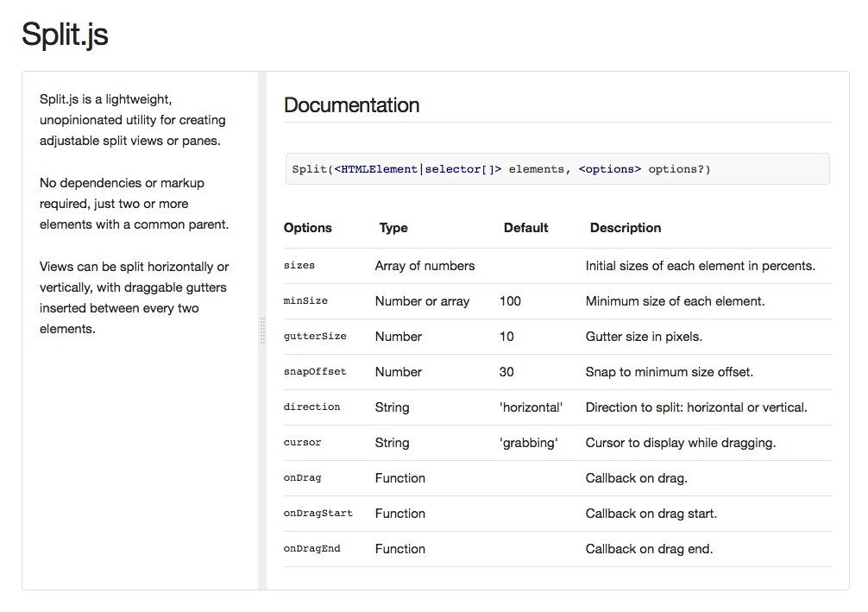Click 'Cursor to display while dragging.' description
868x612 pixels.
681,443
